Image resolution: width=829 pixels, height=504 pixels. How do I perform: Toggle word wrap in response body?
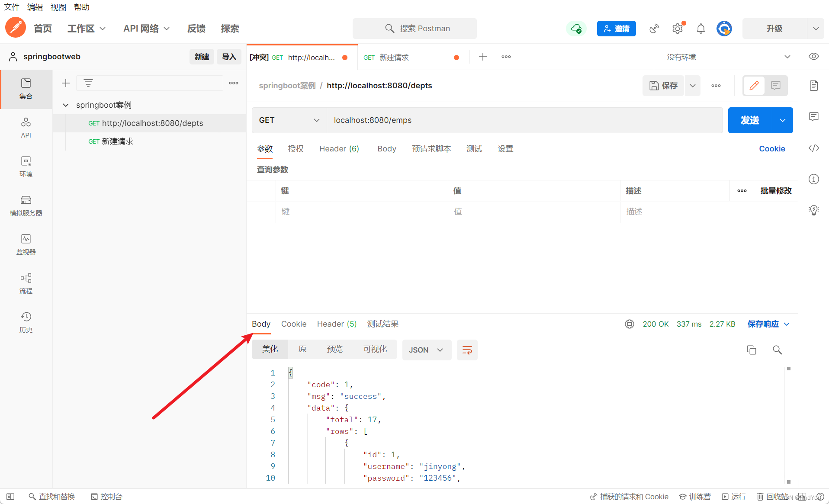pos(467,350)
